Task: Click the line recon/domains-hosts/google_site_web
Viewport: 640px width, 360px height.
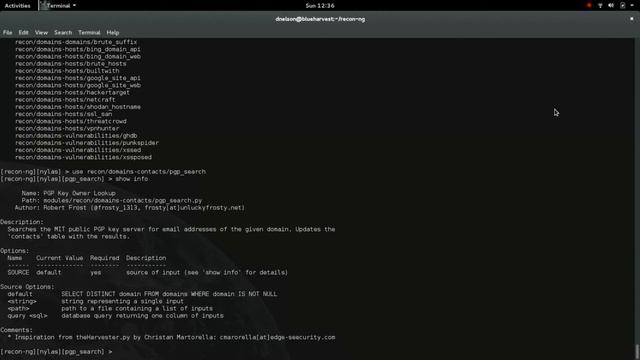Action: [78, 85]
